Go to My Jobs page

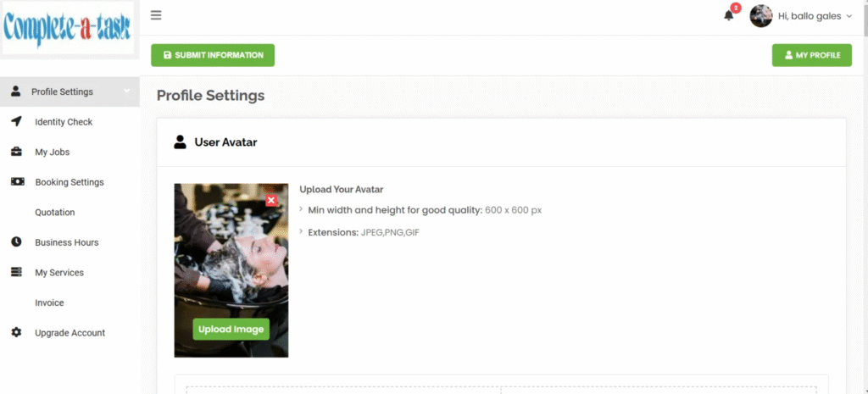point(52,152)
